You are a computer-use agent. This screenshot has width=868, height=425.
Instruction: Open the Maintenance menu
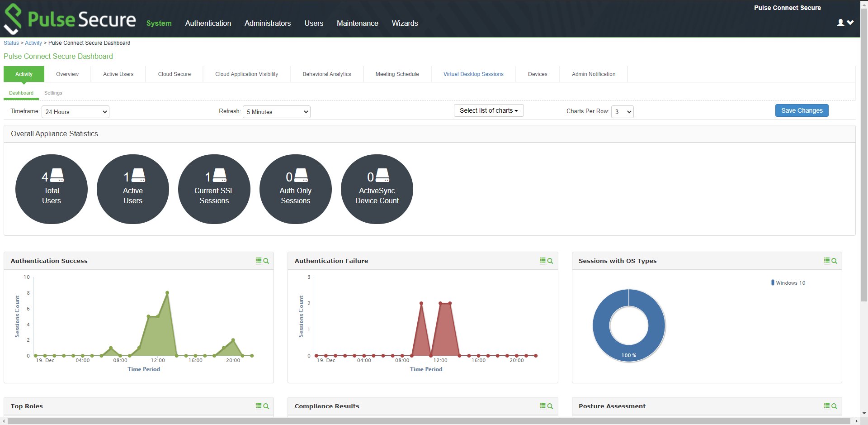click(358, 23)
